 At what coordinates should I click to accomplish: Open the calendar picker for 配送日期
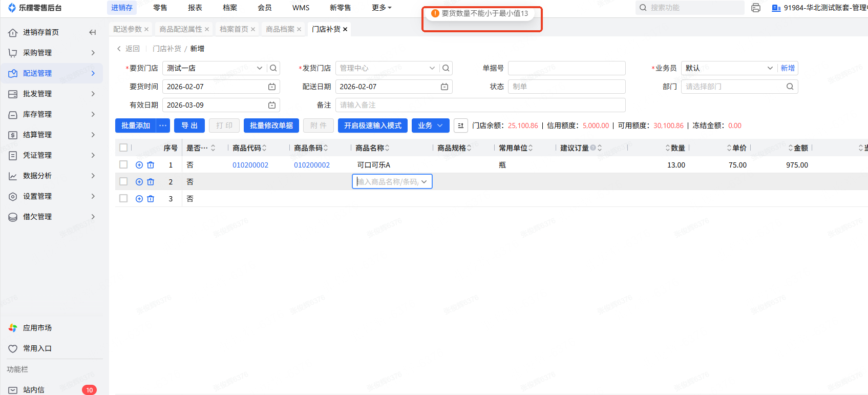[444, 87]
